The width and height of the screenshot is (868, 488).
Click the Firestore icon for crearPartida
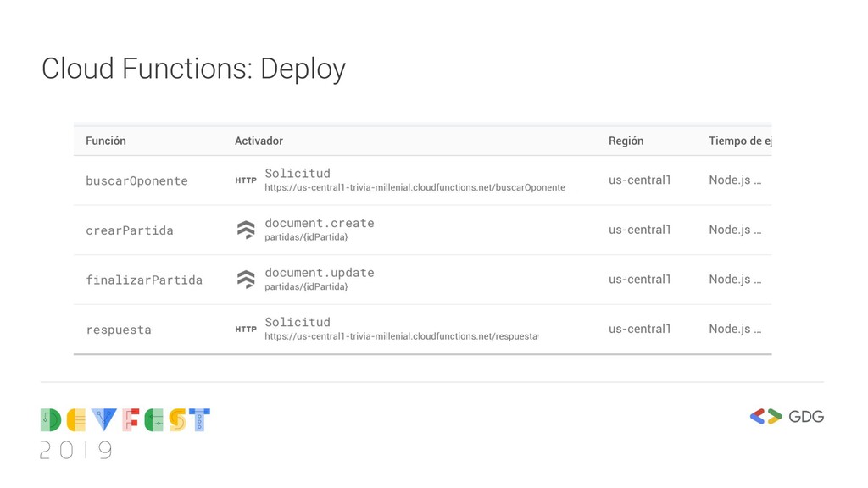click(246, 230)
